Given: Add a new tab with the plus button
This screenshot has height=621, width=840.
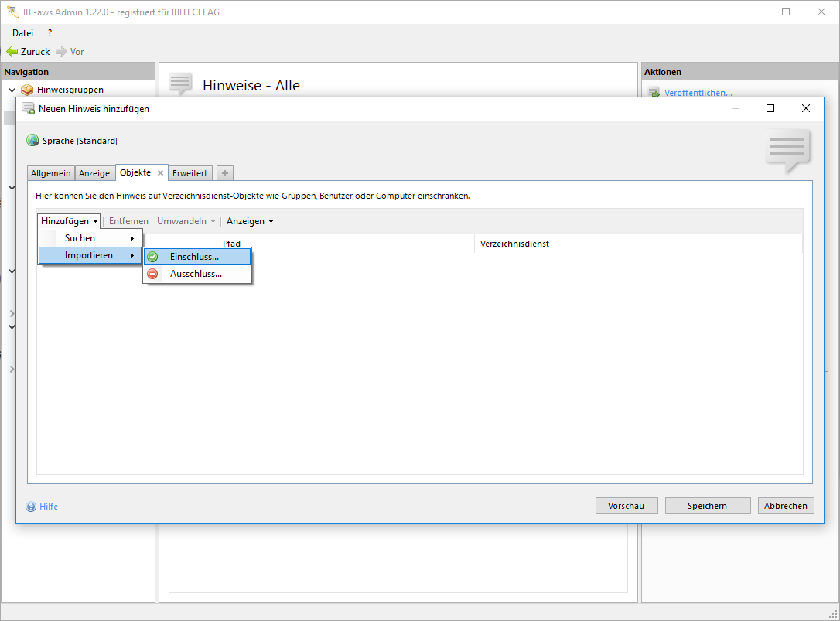Looking at the screenshot, I should [224, 173].
